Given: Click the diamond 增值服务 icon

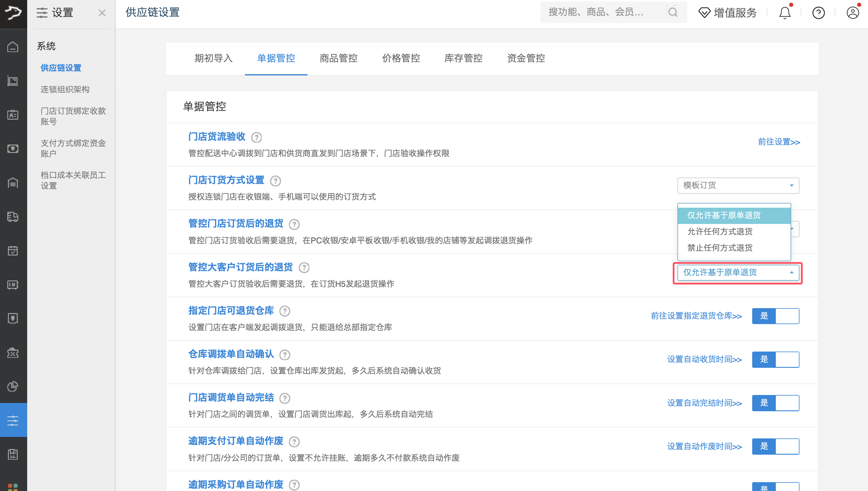Looking at the screenshot, I should click(704, 13).
